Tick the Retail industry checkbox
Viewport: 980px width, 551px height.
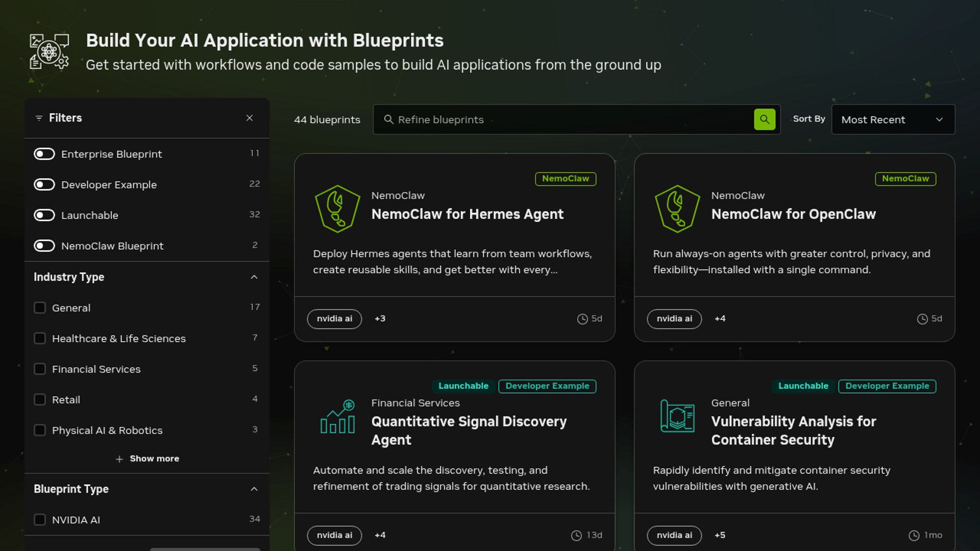click(x=40, y=399)
